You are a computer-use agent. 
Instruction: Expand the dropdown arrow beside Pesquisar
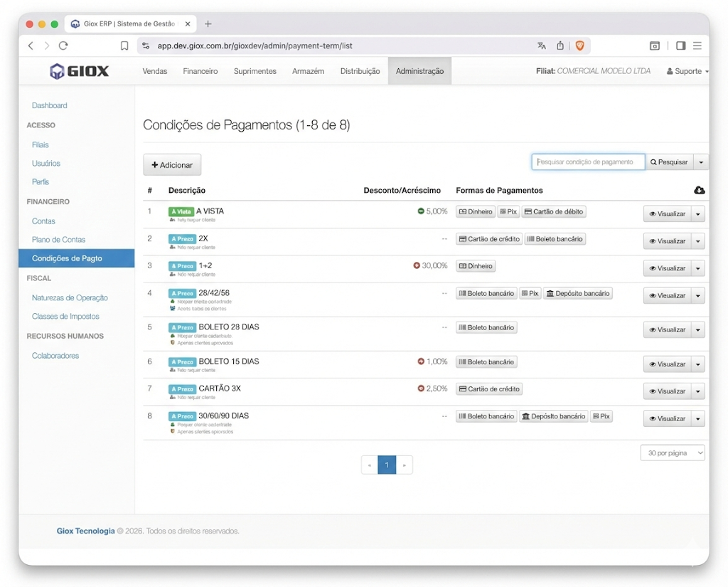701,162
